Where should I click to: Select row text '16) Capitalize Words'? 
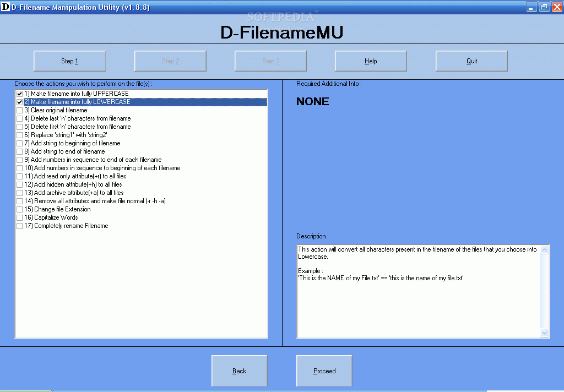[51, 217]
